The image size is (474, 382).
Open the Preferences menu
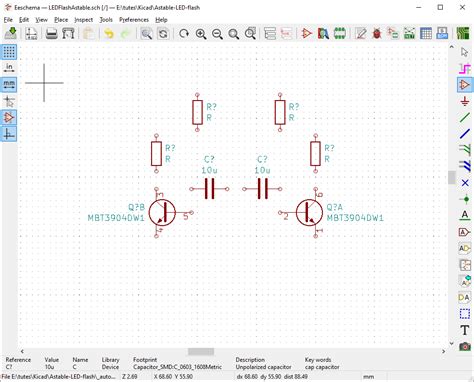click(x=134, y=20)
